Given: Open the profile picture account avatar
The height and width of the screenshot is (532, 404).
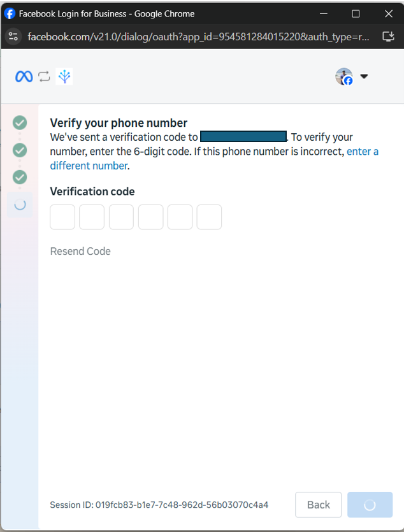Looking at the screenshot, I should 344,76.
